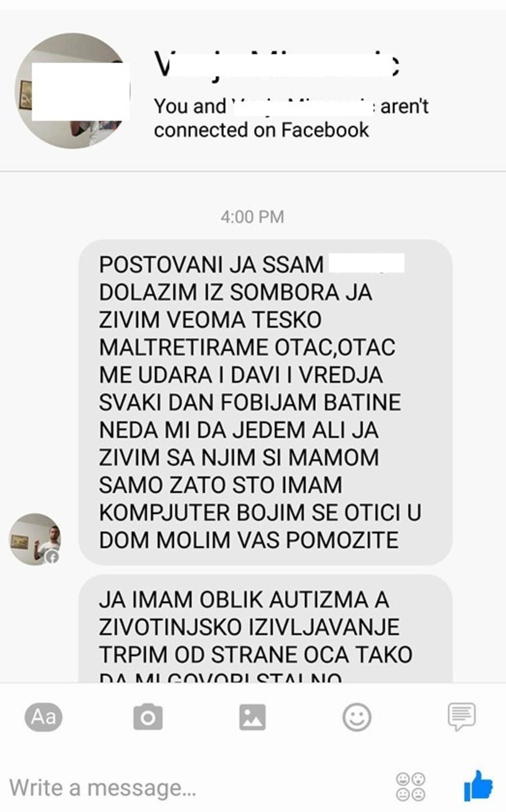
Task: Tap the DOM MOLIM VAS POMOZITE line
Action: (248, 540)
